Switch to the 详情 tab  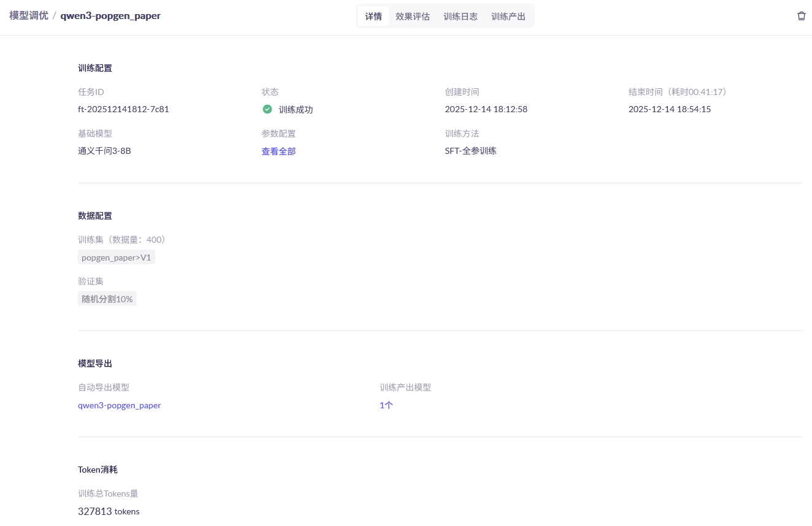tap(373, 17)
